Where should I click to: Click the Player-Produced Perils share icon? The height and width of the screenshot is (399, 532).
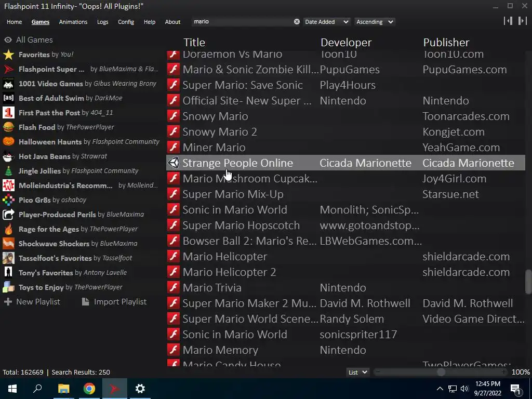click(x=8, y=215)
